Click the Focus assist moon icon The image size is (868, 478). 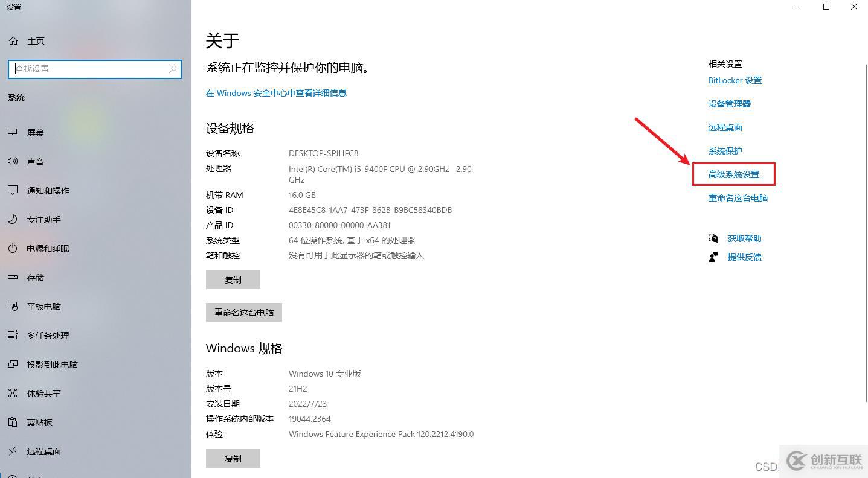pos(13,219)
